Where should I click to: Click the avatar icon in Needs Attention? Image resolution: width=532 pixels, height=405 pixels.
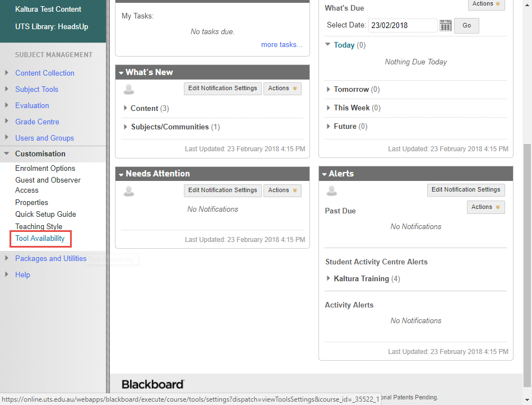tap(129, 191)
